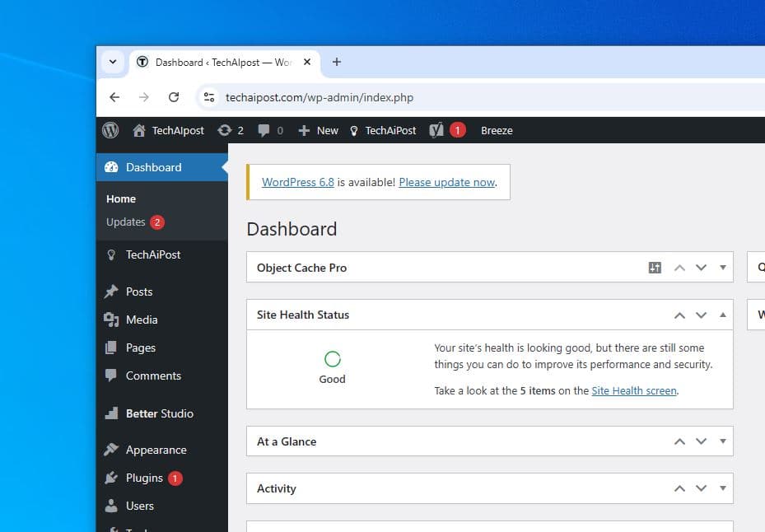Click the Dashboard page heading
Image resolution: width=765 pixels, height=532 pixels.
click(x=292, y=229)
